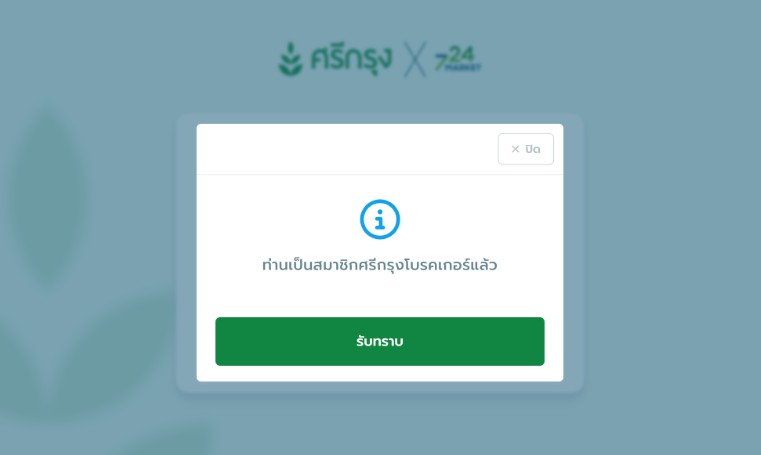Viewport: 761px width, 455px height.
Task: Click the letter i inside info circle
Action: point(380,219)
